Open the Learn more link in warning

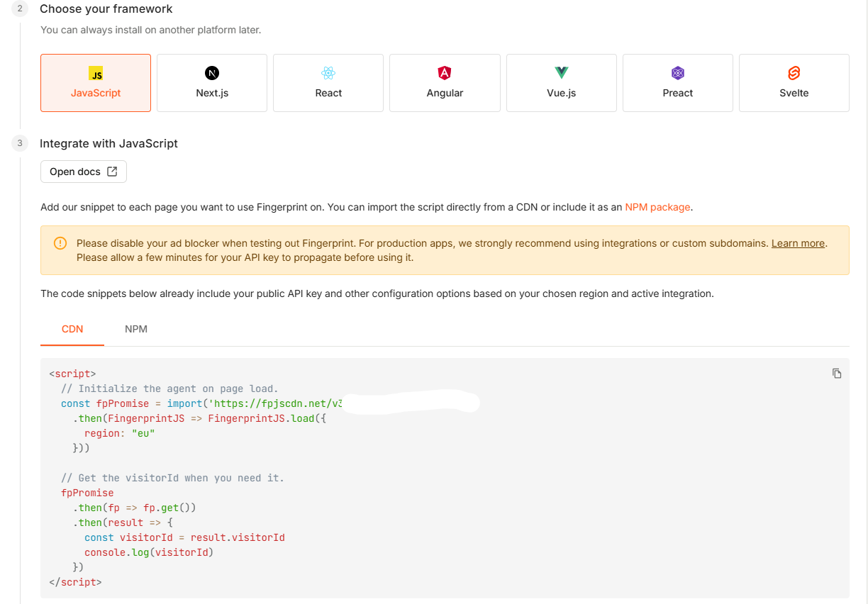(x=798, y=243)
